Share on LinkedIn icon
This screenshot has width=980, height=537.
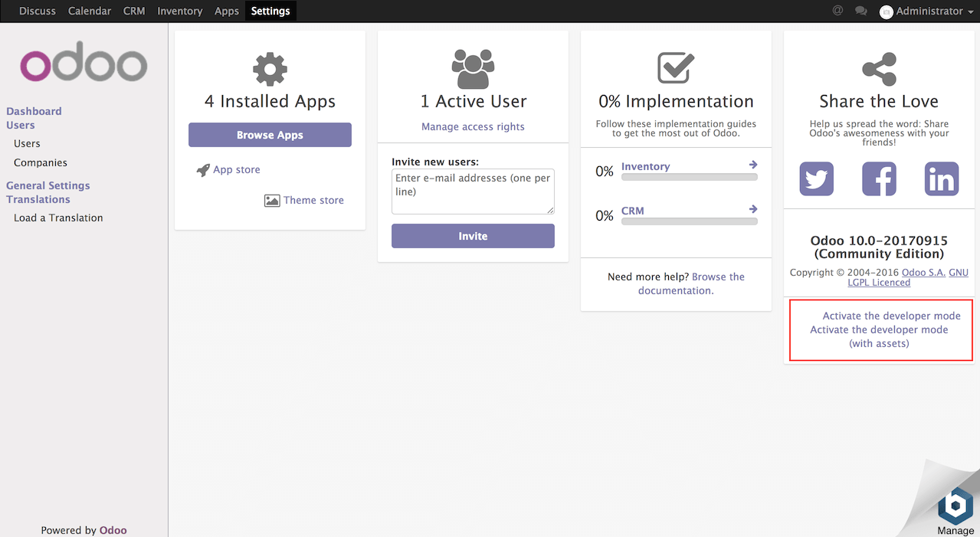tap(942, 179)
